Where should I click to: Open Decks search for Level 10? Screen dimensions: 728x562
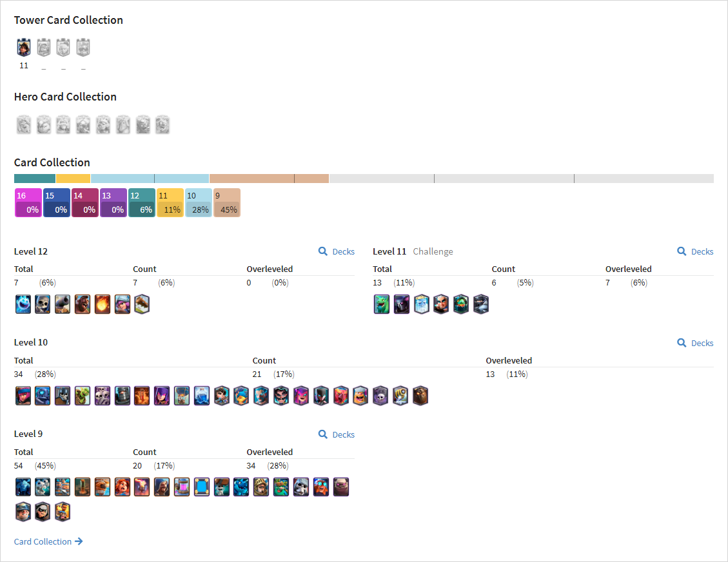coord(696,343)
